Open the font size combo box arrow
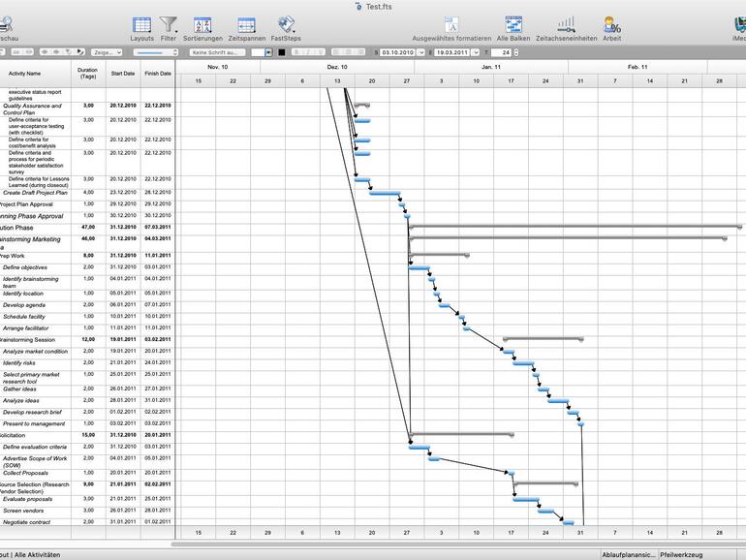The height and width of the screenshot is (560, 746). coord(268,52)
